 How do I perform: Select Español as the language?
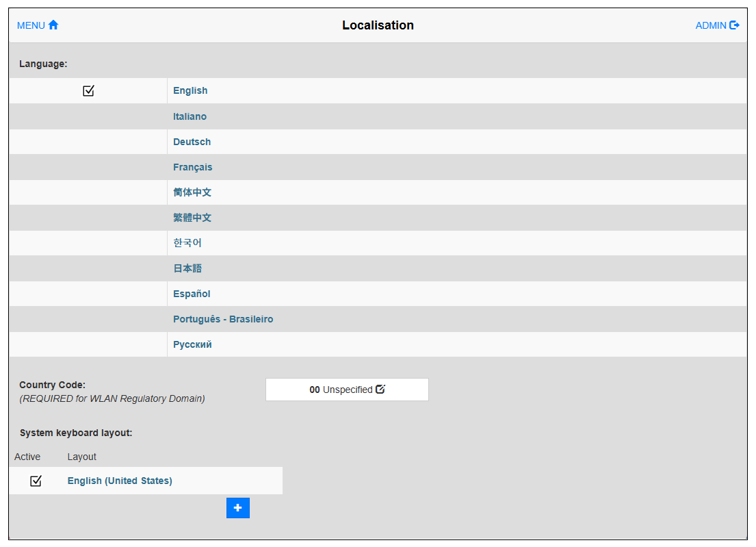coord(192,294)
